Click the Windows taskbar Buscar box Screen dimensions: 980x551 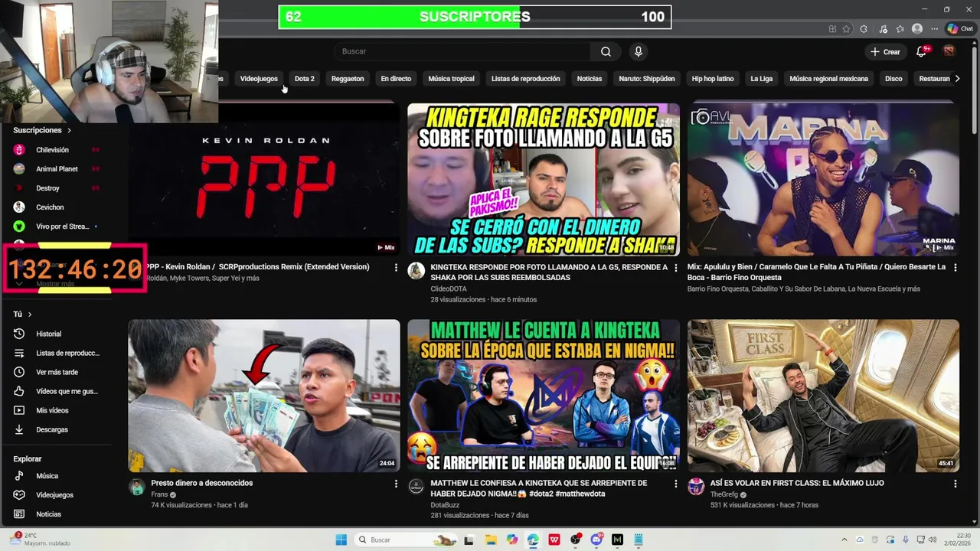click(x=407, y=540)
